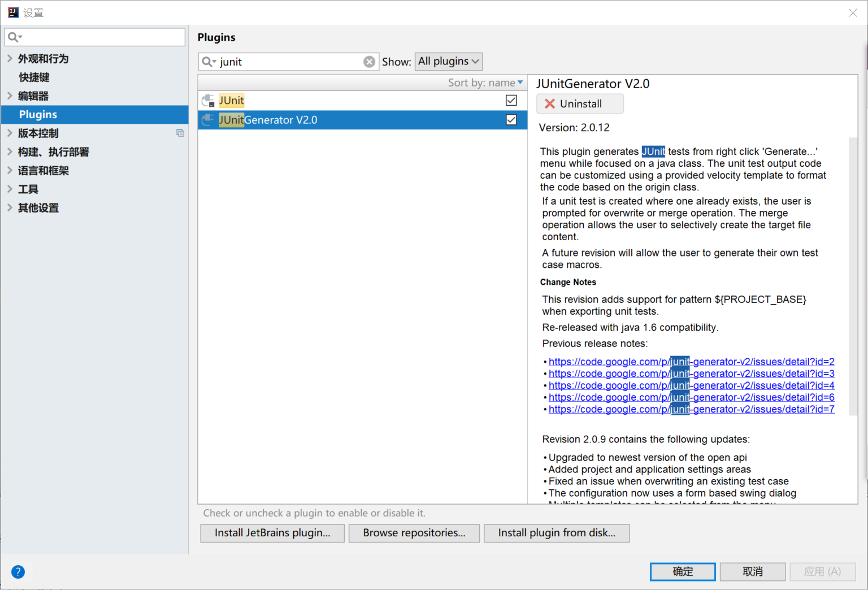
Task: Select 外观和行为 settings category
Action: point(43,59)
